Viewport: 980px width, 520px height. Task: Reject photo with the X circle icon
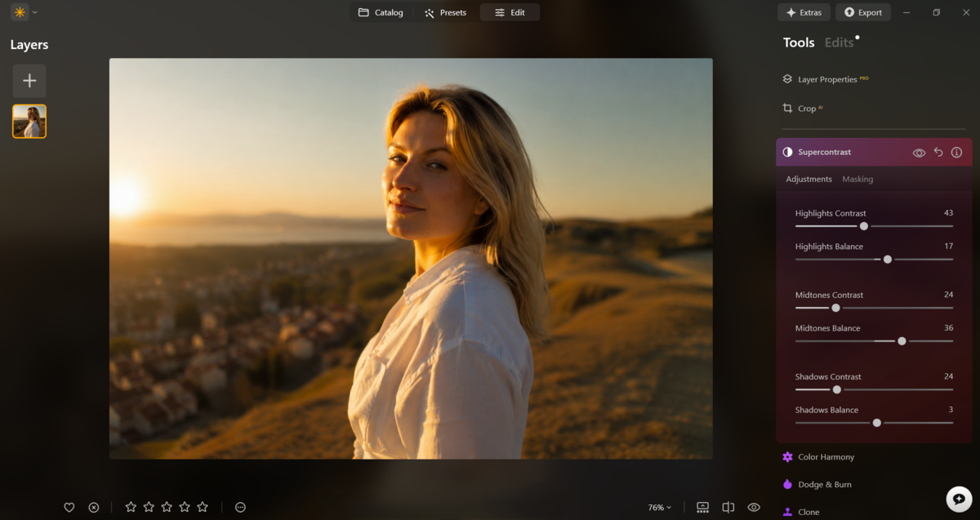point(94,507)
